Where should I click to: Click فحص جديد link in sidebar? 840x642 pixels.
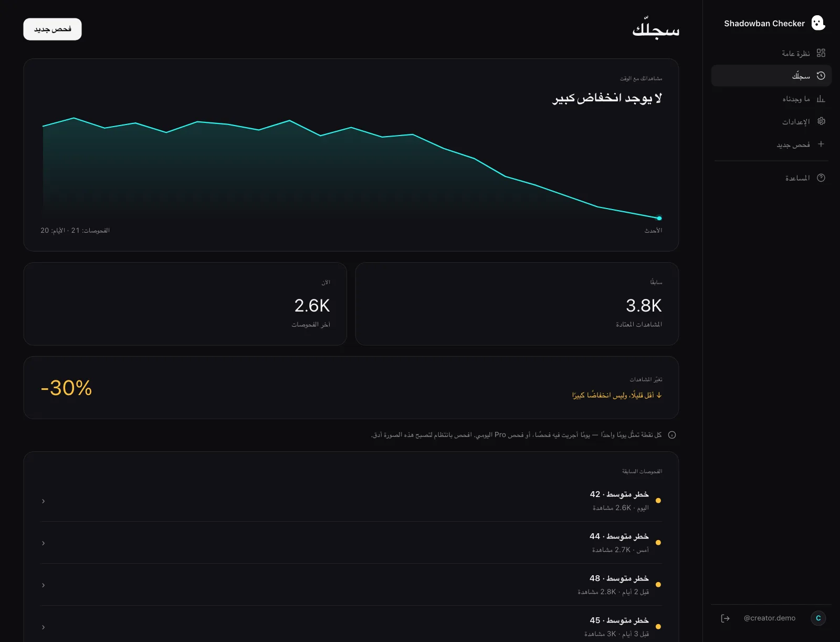771,144
